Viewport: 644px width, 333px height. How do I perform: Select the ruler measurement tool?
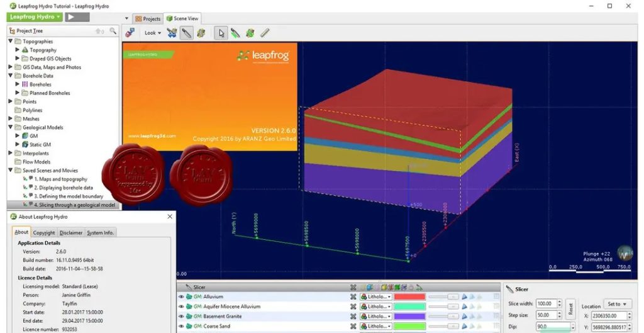(x=265, y=33)
